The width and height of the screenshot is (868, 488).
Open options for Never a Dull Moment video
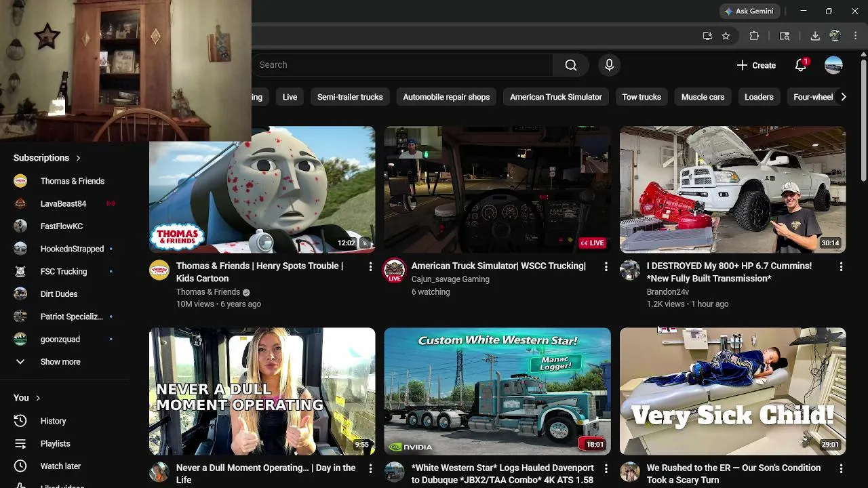pyautogui.click(x=370, y=468)
